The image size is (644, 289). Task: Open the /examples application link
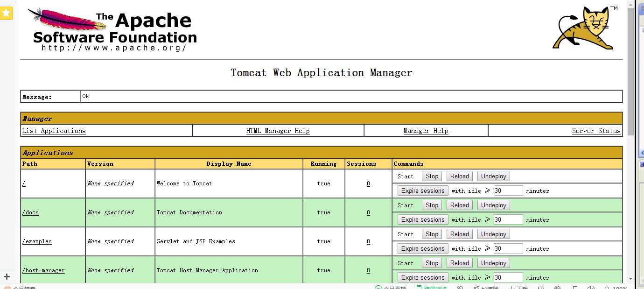point(37,241)
